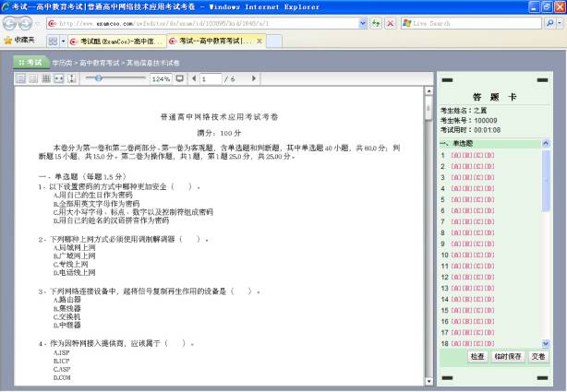Click the Stop loading X icon
The width and height of the screenshot is (567, 392).
[x=390, y=22]
